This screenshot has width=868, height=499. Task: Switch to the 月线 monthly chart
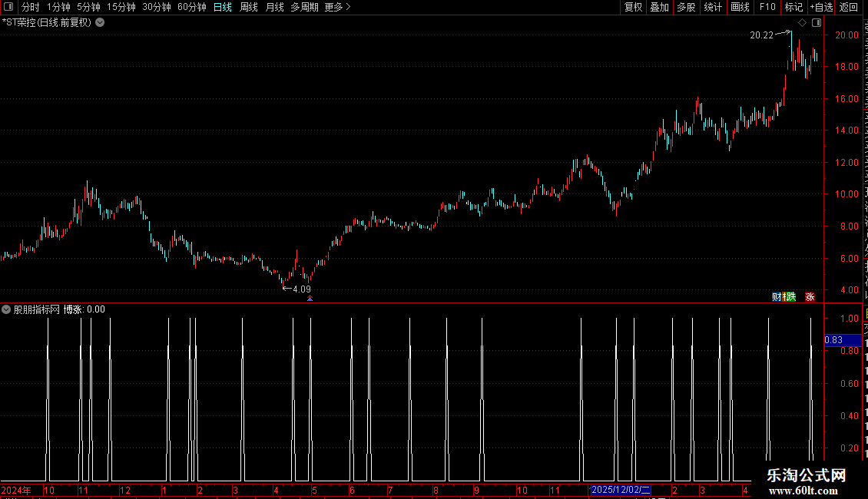[274, 7]
